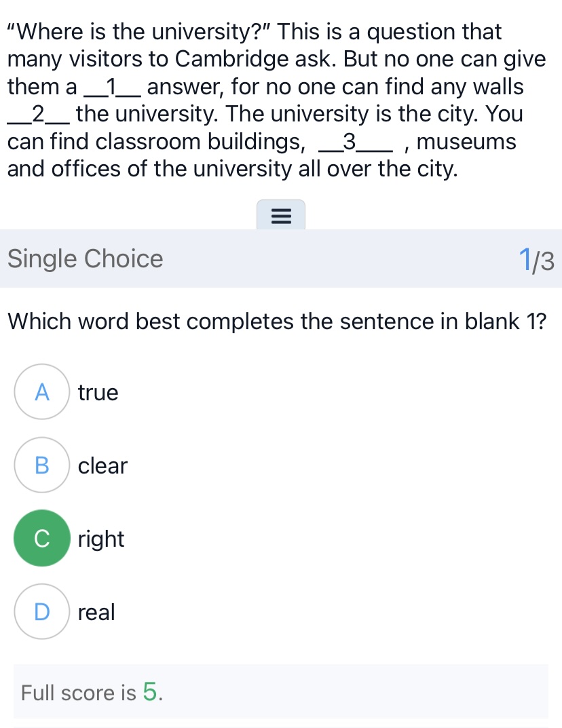The image size is (562, 728).
Task: Click the green score number 5
Action: tap(151, 692)
